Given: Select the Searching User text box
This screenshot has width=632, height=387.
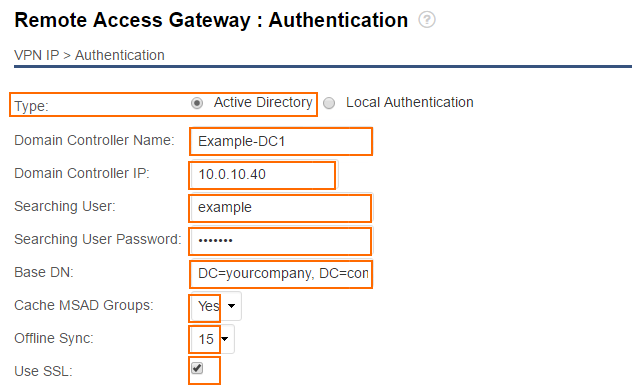Looking at the screenshot, I should 281,208.
